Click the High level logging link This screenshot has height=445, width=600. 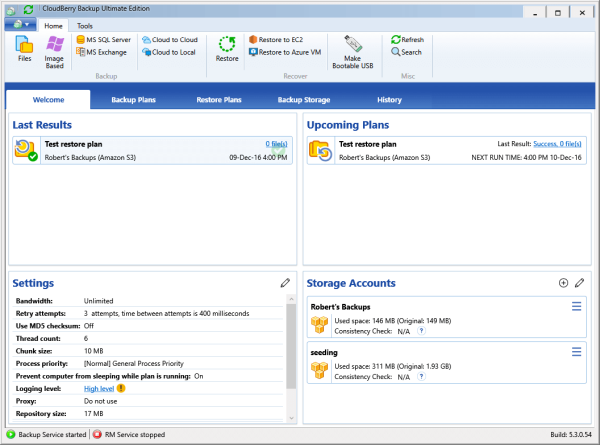[x=98, y=387]
